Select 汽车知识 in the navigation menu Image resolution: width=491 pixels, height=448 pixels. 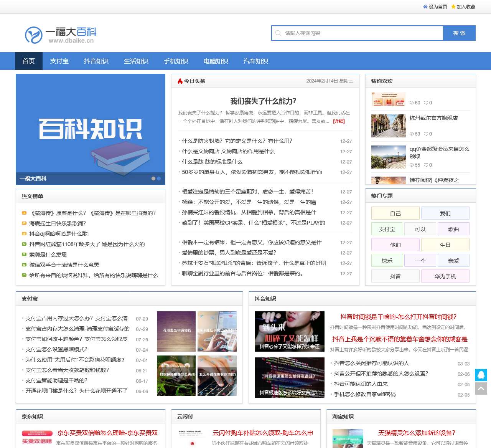(x=255, y=61)
